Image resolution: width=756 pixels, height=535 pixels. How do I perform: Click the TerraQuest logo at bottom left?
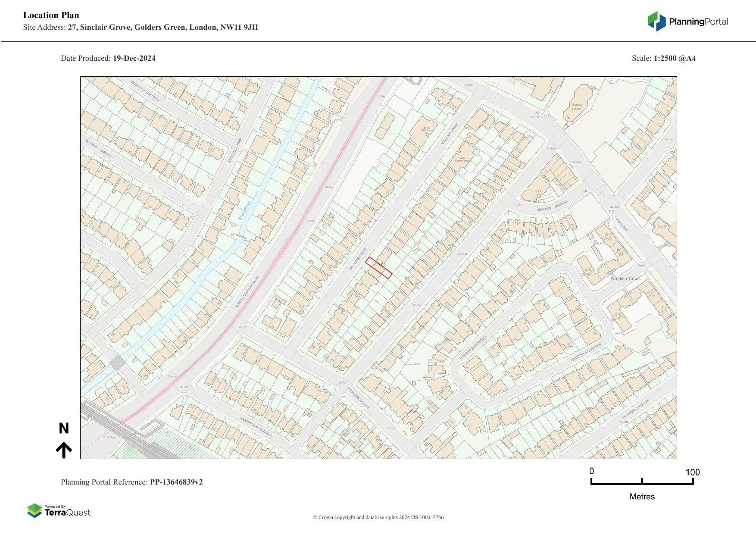point(59,511)
